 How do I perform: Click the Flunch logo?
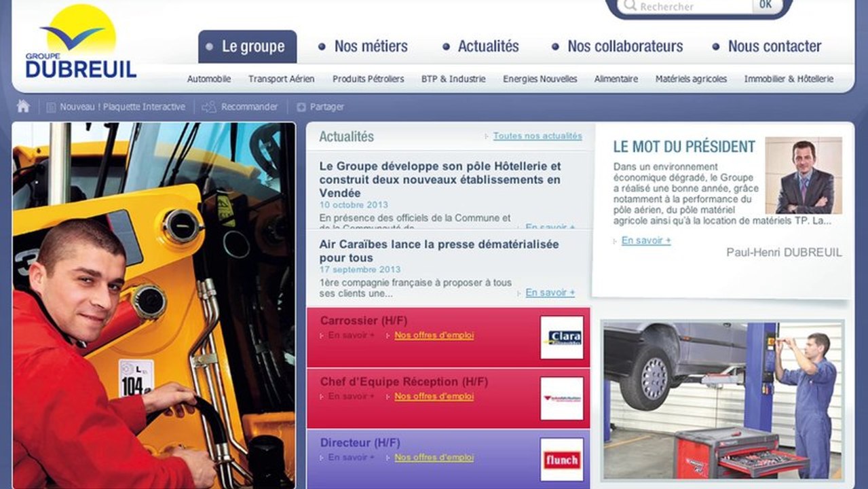[562, 460]
